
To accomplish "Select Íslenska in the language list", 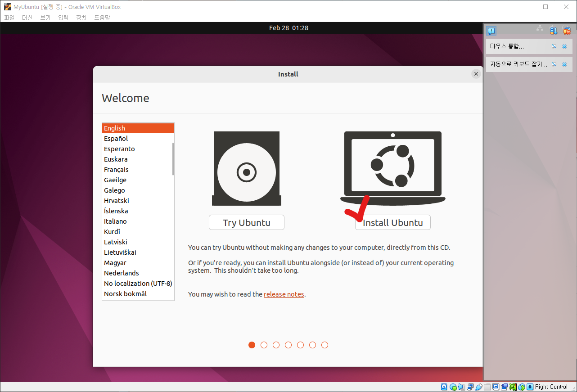I will tap(138, 211).
